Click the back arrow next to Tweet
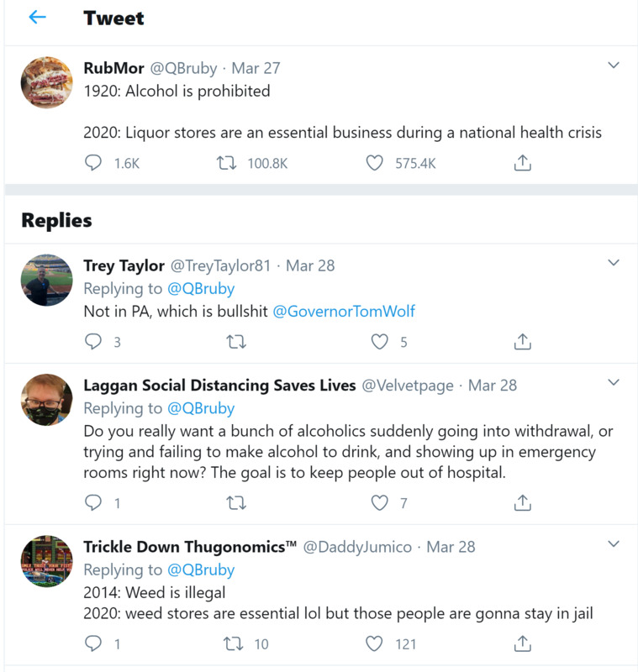The image size is (638, 672). (x=37, y=18)
